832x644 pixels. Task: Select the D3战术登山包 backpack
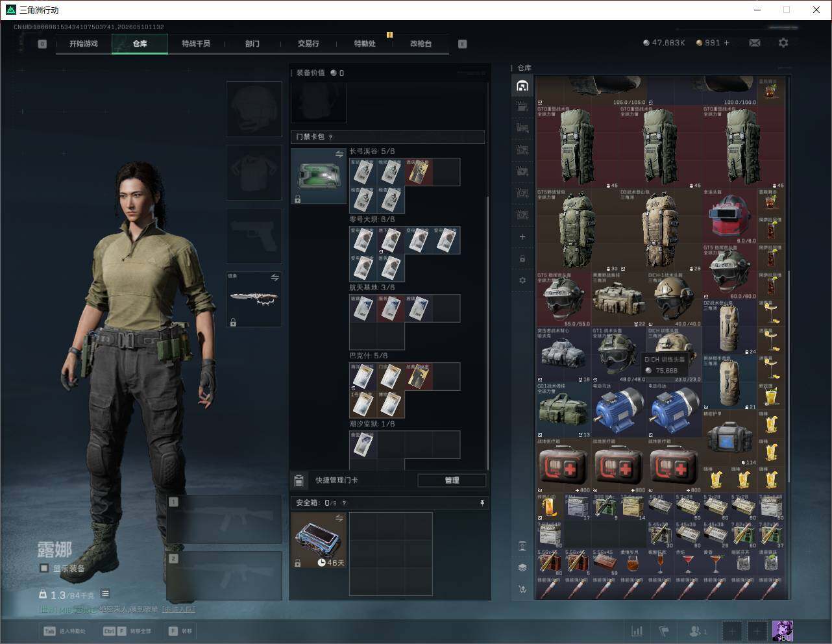(661, 230)
